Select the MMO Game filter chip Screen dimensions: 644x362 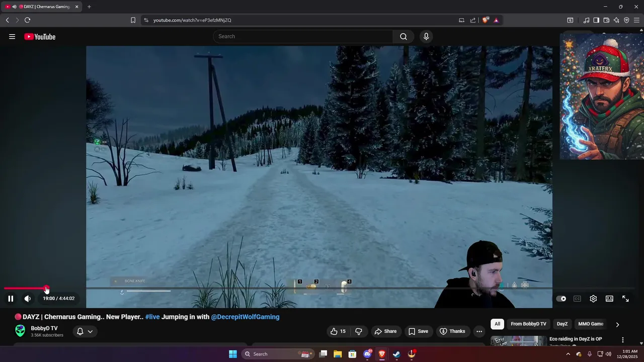[591, 324]
